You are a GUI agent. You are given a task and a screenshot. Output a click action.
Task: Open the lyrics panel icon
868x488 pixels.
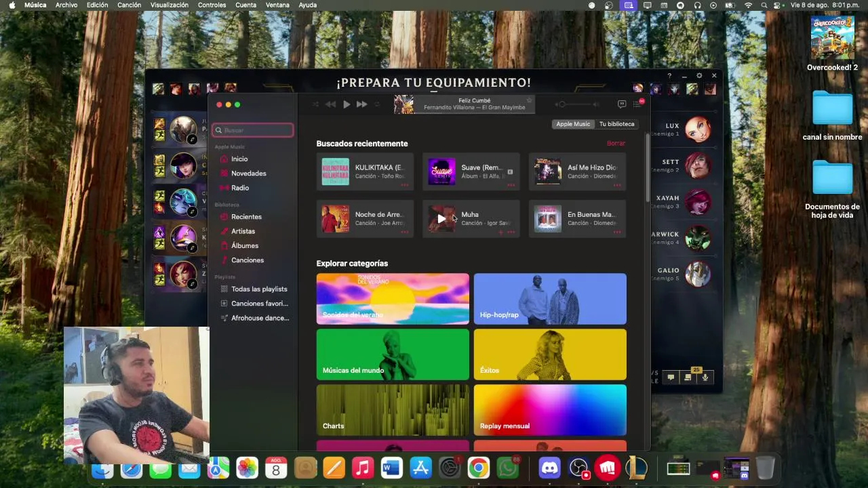pos(621,104)
